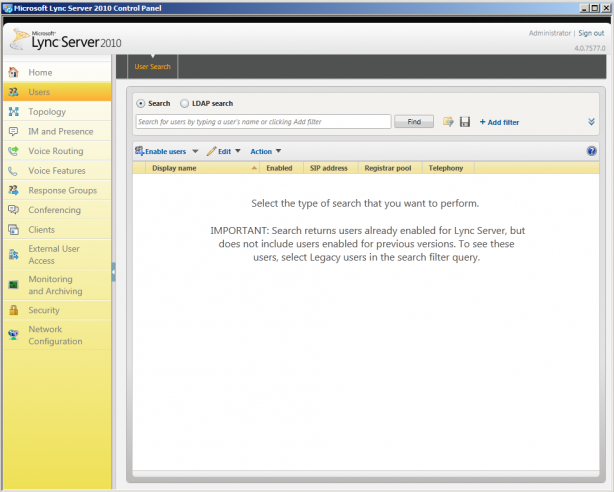Screen dimensions: 614x492
Task: Maximize the Control Panel window
Action: coord(594,8)
